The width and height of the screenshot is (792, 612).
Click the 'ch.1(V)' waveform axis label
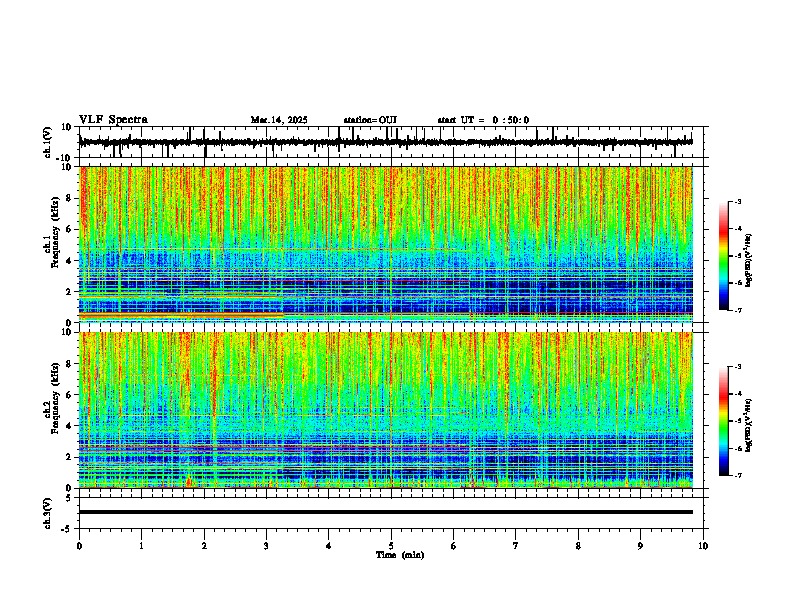(48, 142)
